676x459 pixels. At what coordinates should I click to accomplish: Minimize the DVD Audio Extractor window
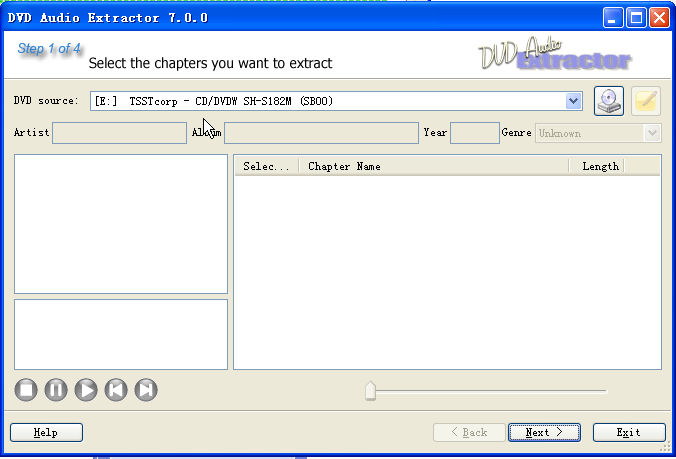(613, 18)
